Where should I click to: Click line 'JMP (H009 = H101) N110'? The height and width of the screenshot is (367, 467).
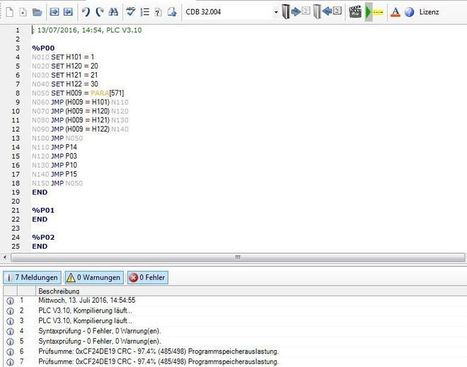pos(80,102)
